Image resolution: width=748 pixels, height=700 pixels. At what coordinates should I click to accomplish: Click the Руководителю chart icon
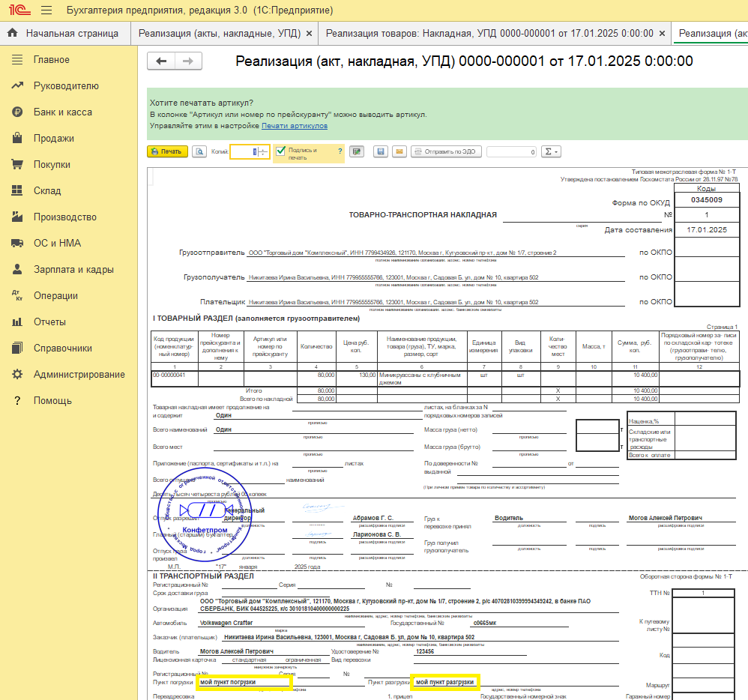click(17, 86)
